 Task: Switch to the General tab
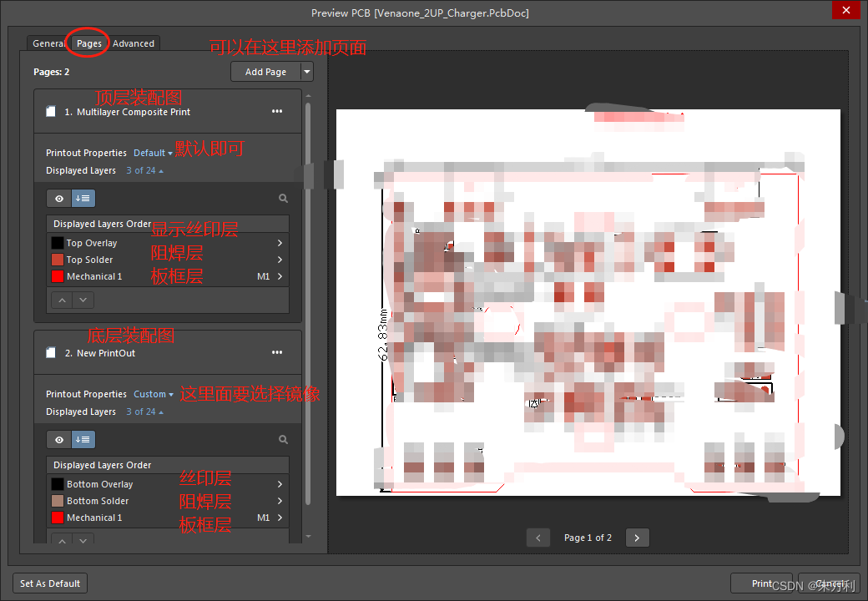pyautogui.click(x=48, y=43)
